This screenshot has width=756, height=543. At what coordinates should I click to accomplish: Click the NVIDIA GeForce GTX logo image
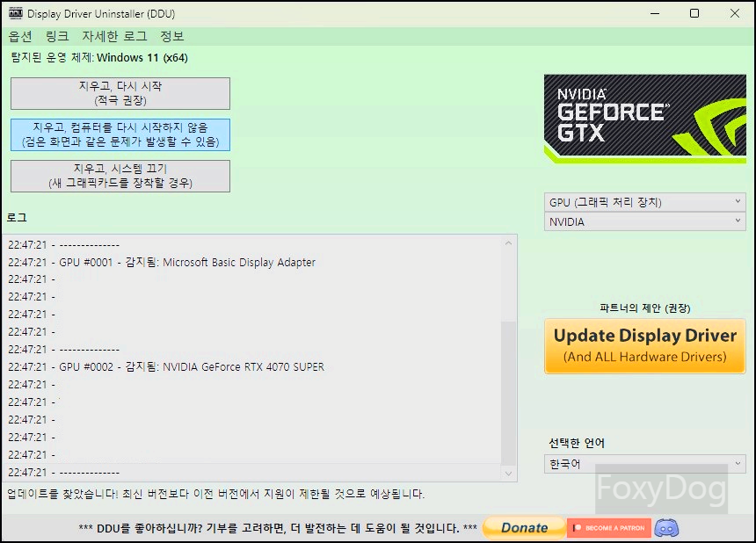[x=644, y=119]
